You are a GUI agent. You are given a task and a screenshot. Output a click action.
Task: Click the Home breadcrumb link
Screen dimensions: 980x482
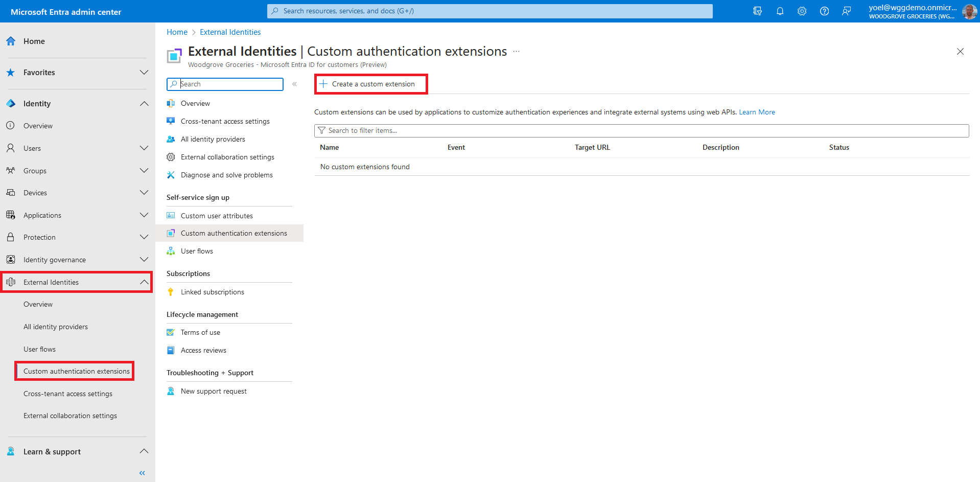(177, 32)
